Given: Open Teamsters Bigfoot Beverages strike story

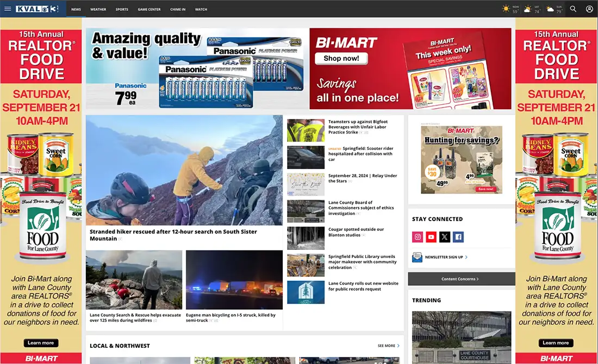Looking at the screenshot, I should [x=358, y=127].
